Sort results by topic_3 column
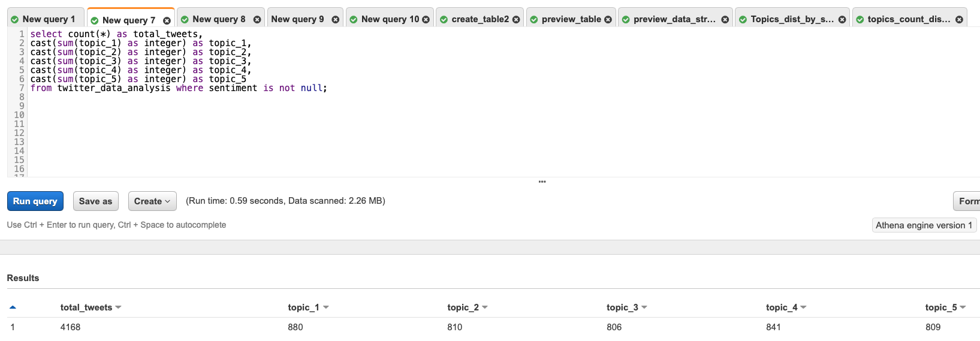The height and width of the screenshot is (341, 980). click(627, 307)
